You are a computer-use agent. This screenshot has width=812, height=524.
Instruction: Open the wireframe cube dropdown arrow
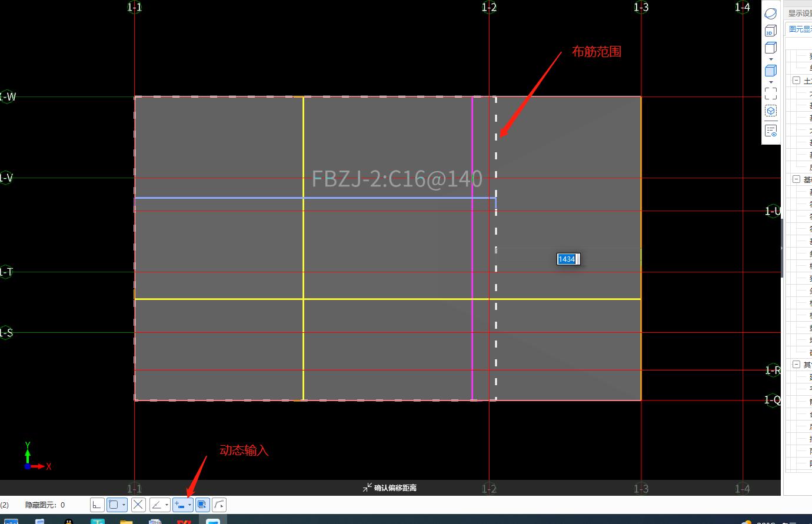771,59
